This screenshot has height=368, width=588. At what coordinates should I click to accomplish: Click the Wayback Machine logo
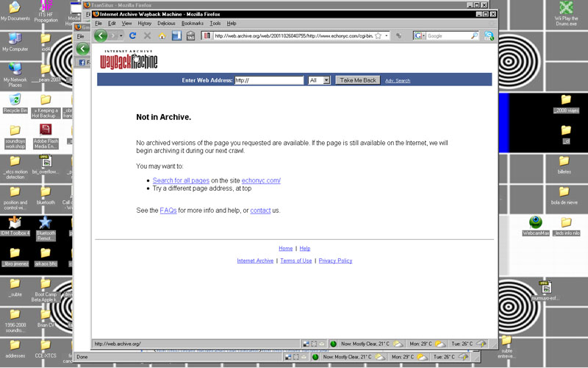129,60
